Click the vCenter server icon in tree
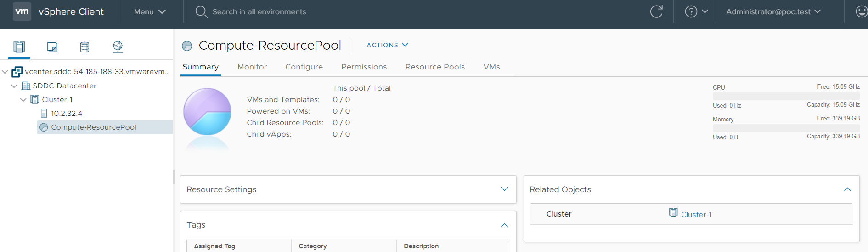The width and height of the screenshot is (868, 252). 17,72
